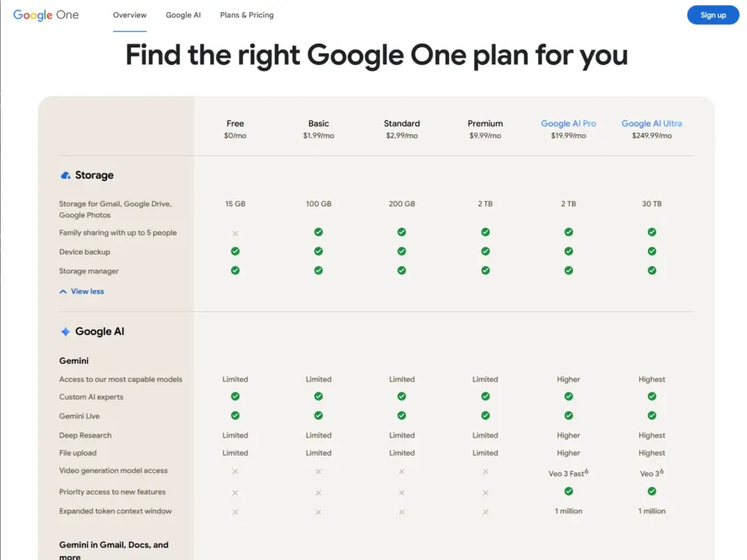
Task: Click Family sharing cross under Free plan
Action: [x=235, y=233]
